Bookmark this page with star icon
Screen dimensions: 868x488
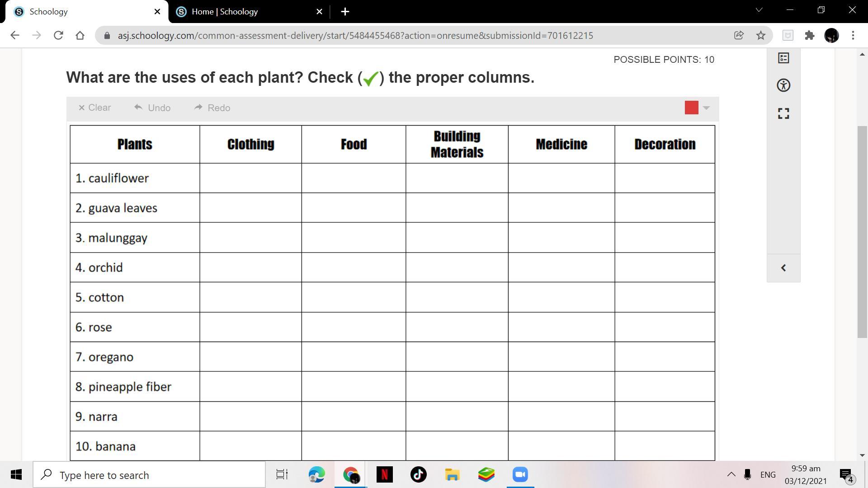pos(761,35)
